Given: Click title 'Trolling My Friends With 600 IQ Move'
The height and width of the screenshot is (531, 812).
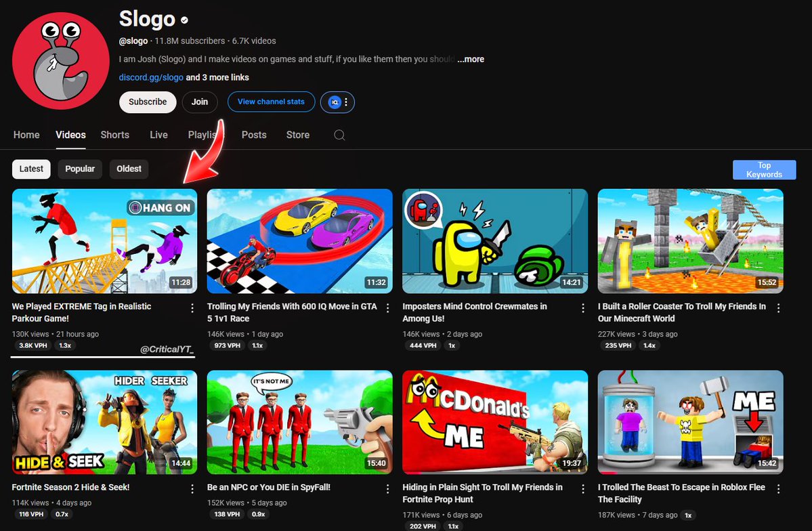Looking at the screenshot, I should 292,312.
